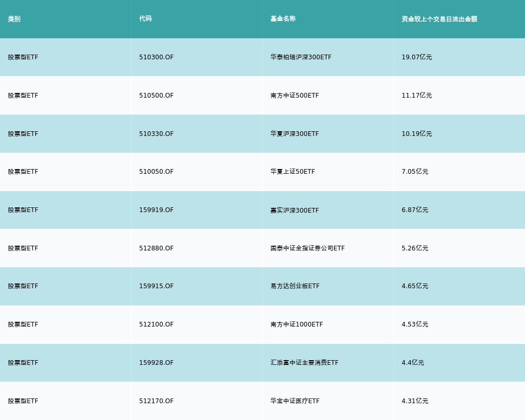The height and width of the screenshot is (420, 525).
Task: Select code 510300.OF
Action: point(156,57)
